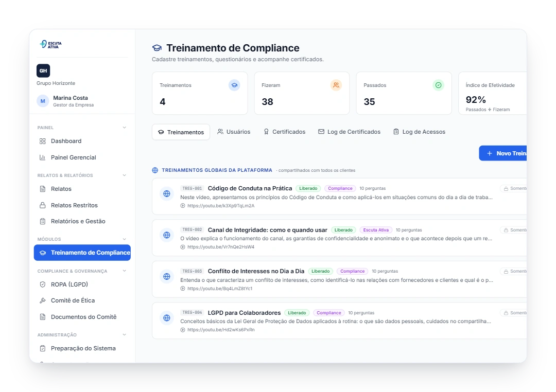
Task: Click the GH company avatar
Action: click(43, 70)
